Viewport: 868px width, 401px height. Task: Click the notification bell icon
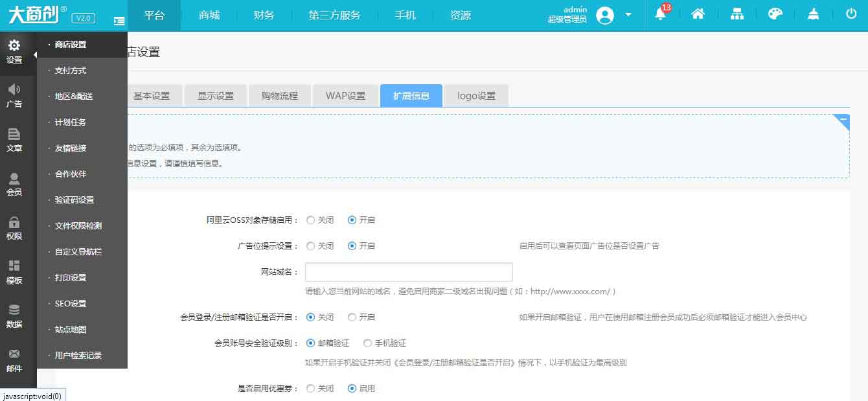pos(660,14)
